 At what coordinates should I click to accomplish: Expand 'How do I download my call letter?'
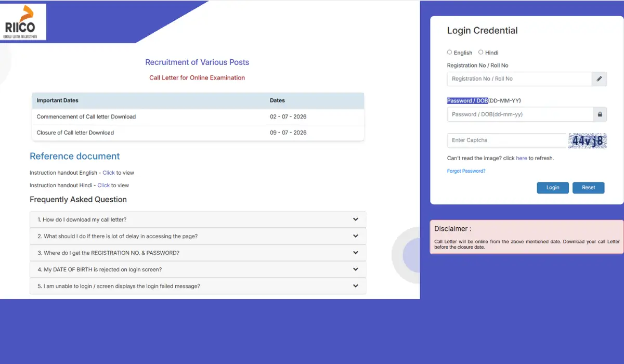pos(198,219)
